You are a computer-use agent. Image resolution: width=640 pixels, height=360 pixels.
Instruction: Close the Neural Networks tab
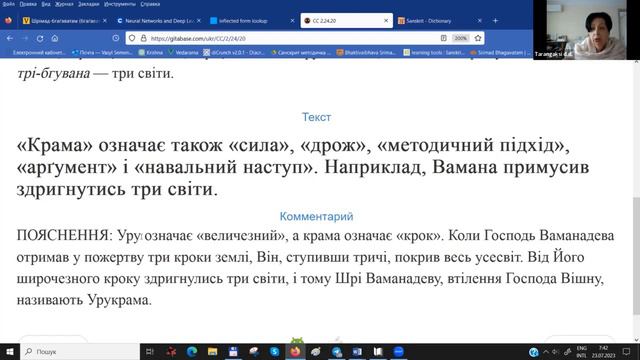(x=199, y=20)
